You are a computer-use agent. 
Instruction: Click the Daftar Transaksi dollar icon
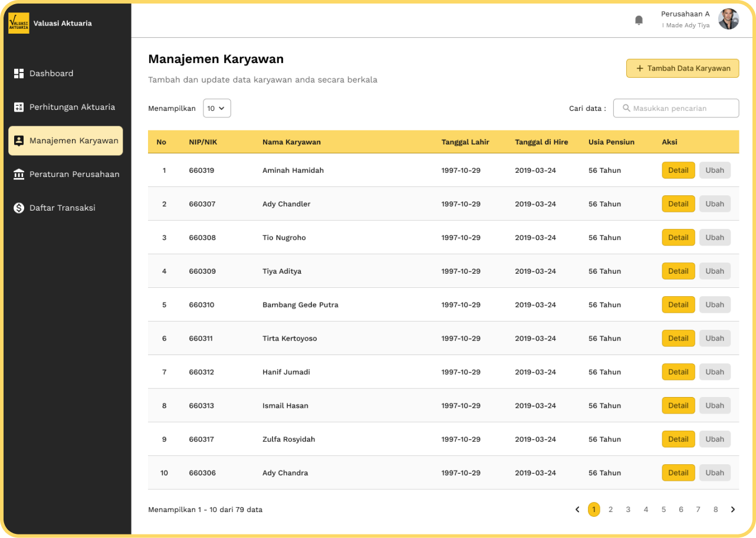pyautogui.click(x=19, y=208)
